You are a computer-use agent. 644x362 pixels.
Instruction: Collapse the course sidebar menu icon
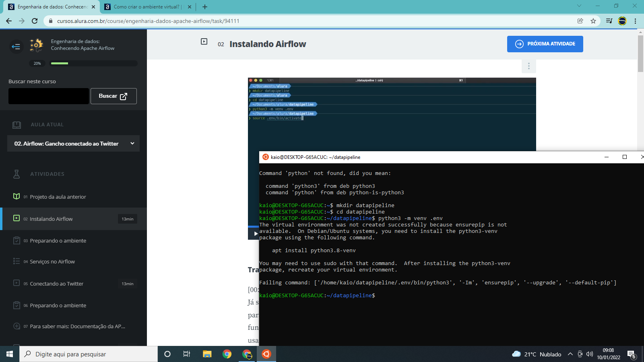16,47
